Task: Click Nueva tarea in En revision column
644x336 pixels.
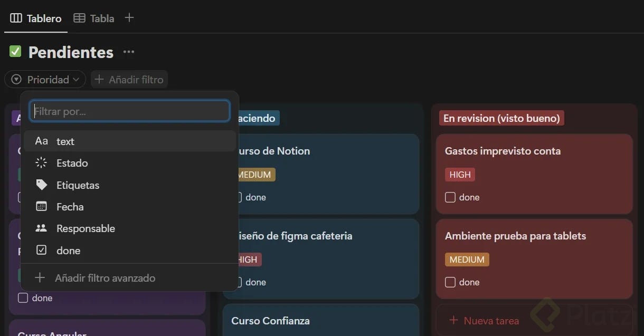Action: [x=484, y=320]
